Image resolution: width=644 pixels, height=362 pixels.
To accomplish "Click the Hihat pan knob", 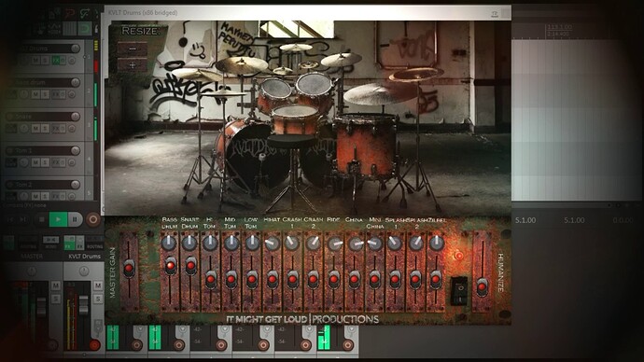I will (272, 243).
